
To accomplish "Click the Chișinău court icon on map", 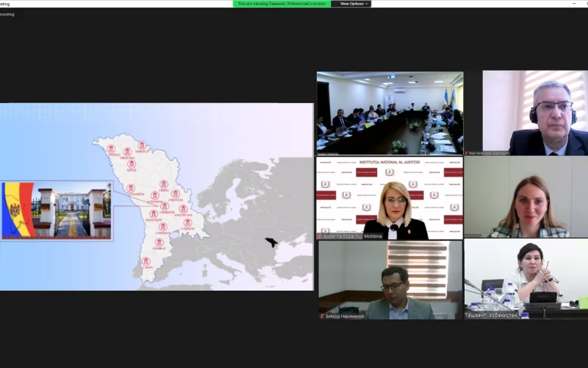I will pos(164,207).
